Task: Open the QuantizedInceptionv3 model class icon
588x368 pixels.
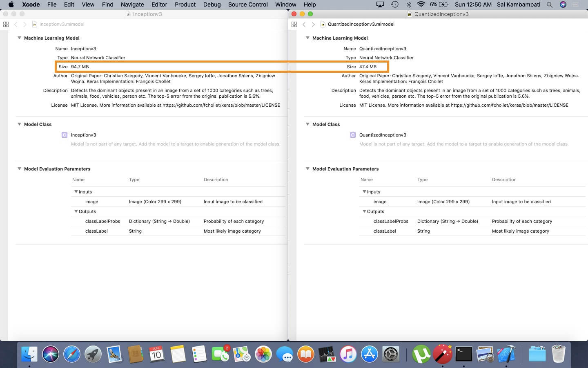Action: [x=353, y=135]
